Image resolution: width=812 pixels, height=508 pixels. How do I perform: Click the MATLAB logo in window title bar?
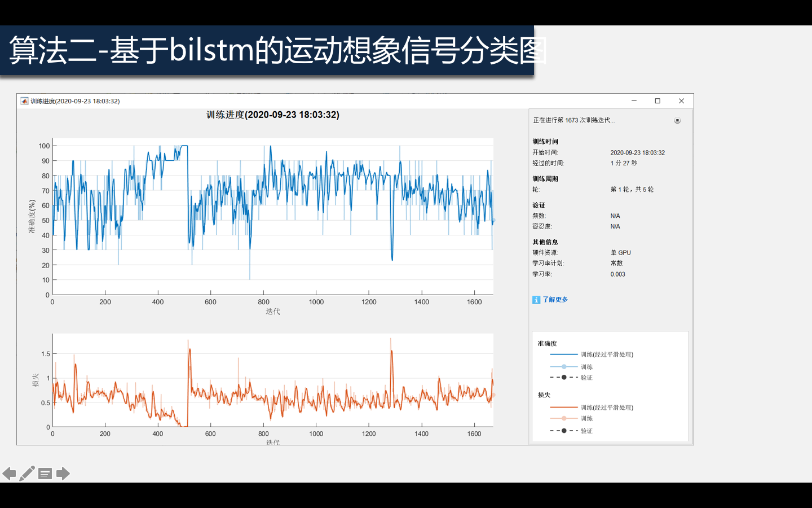coord(24,101)
